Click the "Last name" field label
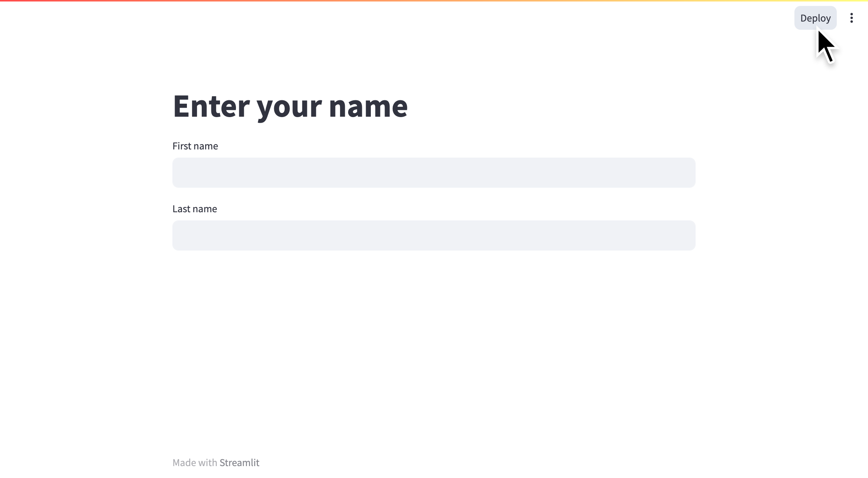This screenshot has height=478, width=868. [x=195, y=209]
